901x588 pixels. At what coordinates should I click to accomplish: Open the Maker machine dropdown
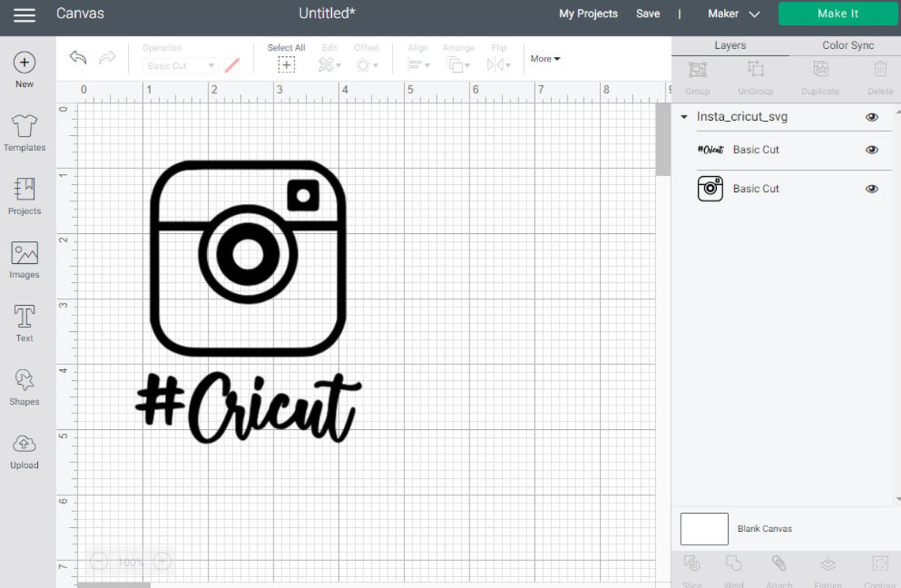click(733, 13)
